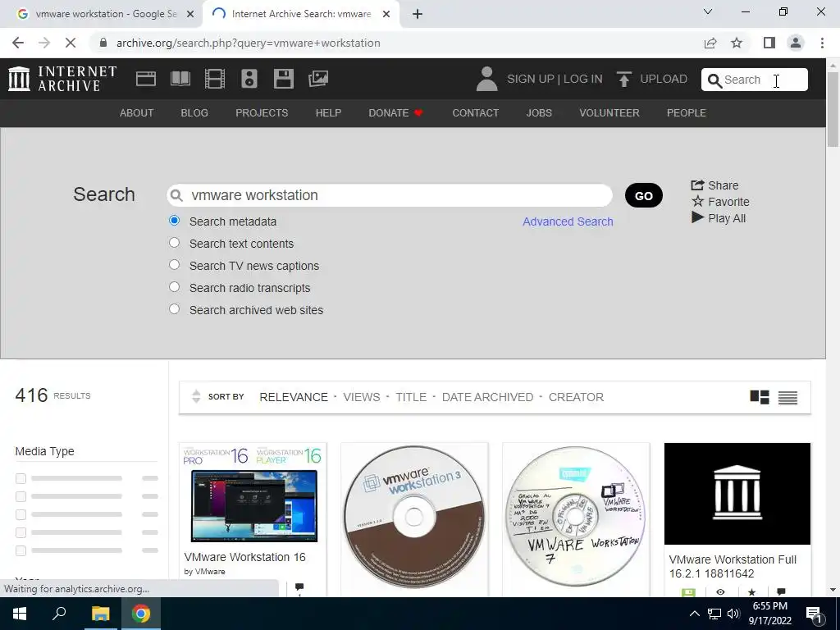Image resolution: width=840 pixels, height=630 pixels.
Task: Sort results by TITLE
Action: coord(411,397)
